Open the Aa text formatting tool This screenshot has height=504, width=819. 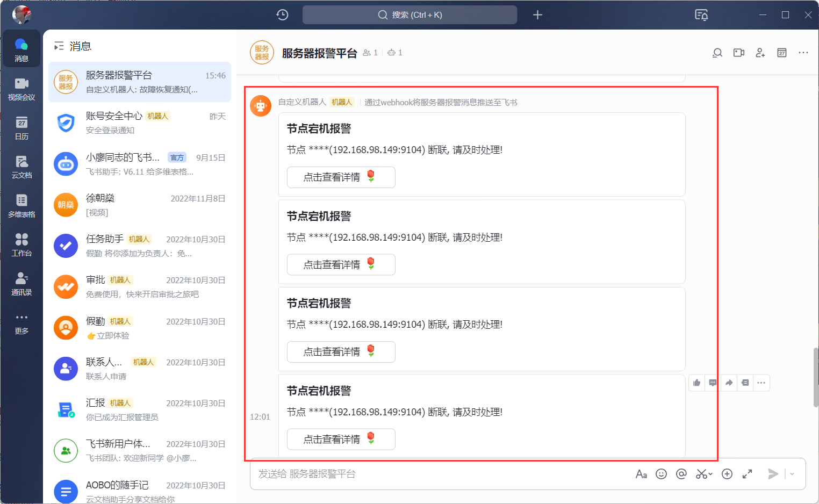pyautogui.click(x=641, y=474)
